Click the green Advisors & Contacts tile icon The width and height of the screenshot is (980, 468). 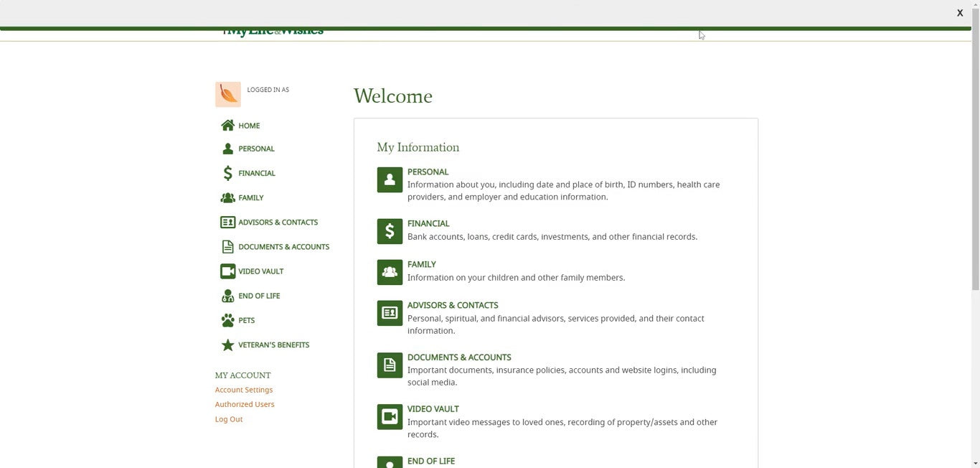(x=390, y=314)
